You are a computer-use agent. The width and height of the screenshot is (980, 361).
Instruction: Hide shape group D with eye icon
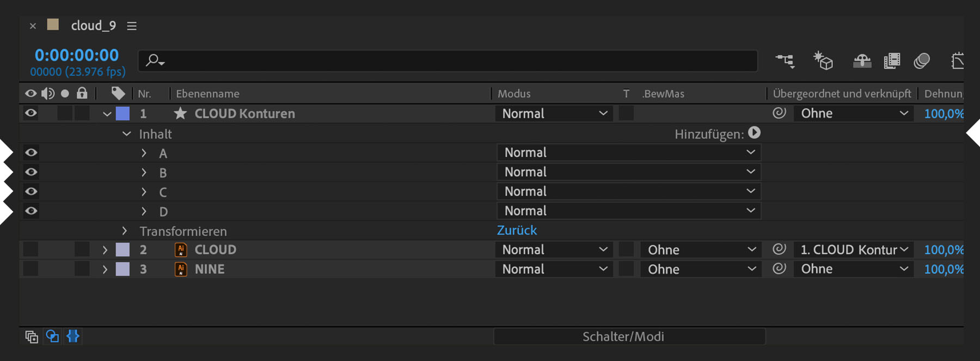[x=31, y=211]
